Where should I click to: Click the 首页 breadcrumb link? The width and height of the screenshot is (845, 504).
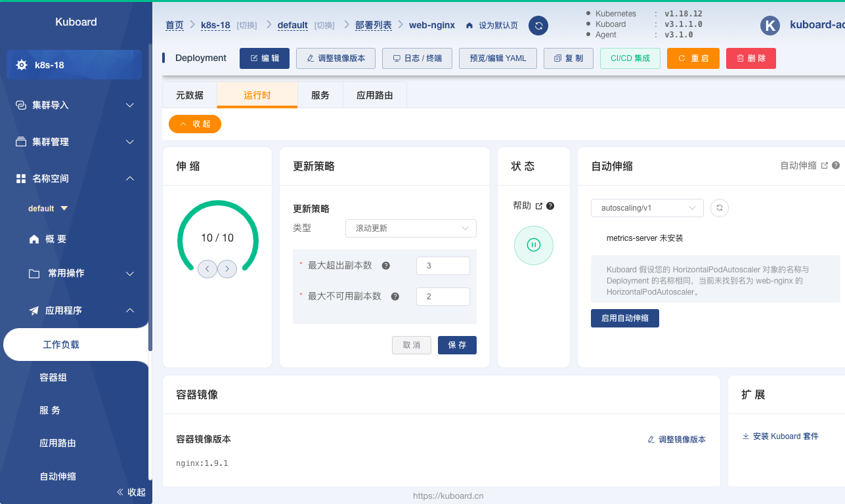pos(175,26)
